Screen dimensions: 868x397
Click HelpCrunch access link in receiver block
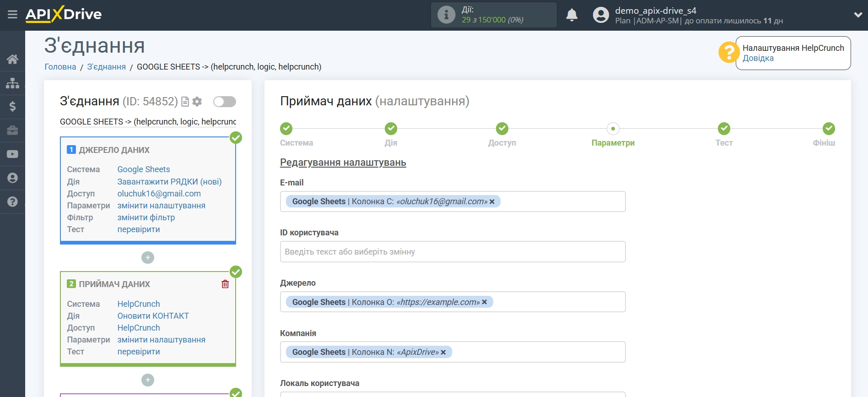[139, 328]
